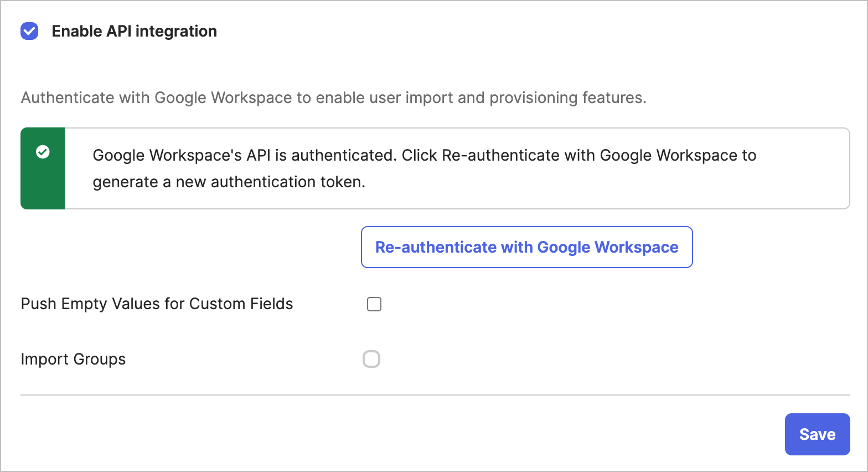868x472 pixels.
Task: Click the Save button
Action: [x=817, y=434]
